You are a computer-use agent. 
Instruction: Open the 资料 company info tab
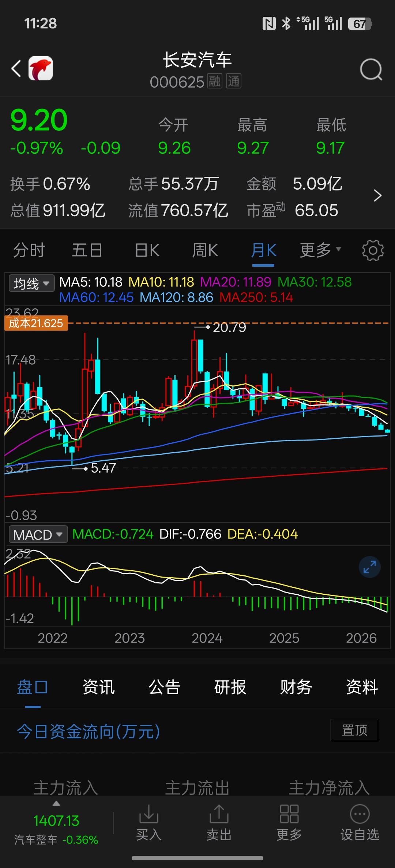(362, 687)
